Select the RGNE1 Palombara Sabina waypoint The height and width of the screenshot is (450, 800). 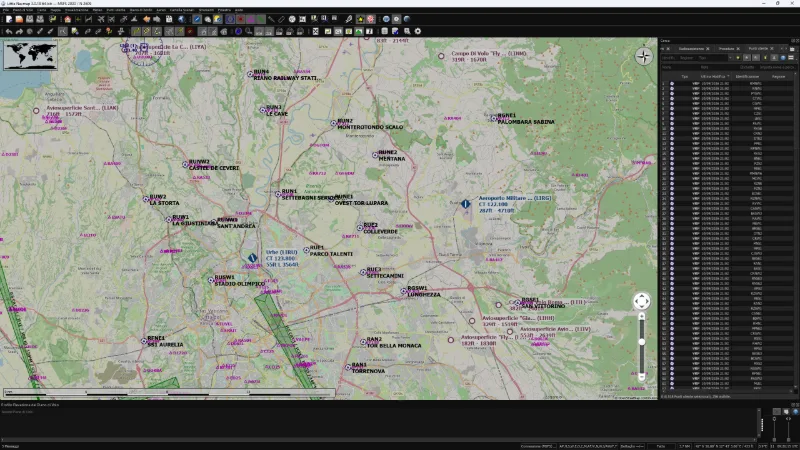point(494,118)
